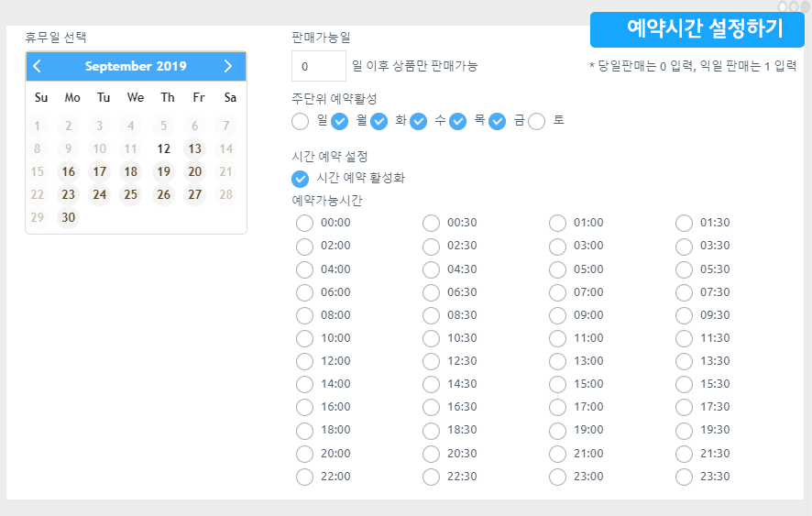This screenshot has height=516, width=812.
Task: Go to previous month in calendar
Action: click(x=38, y=66)
